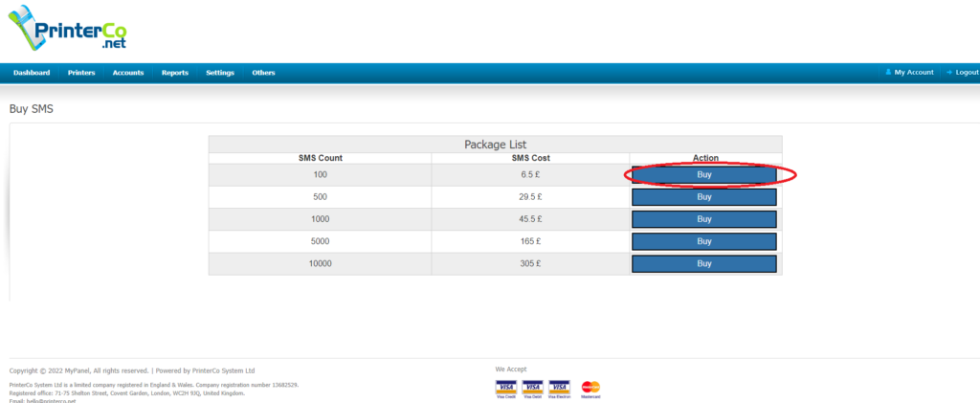Viewport: 980px width, 403px height.
Task: Select the Mastercard icon
Action: pyautogui.click(x=590, y=390)
